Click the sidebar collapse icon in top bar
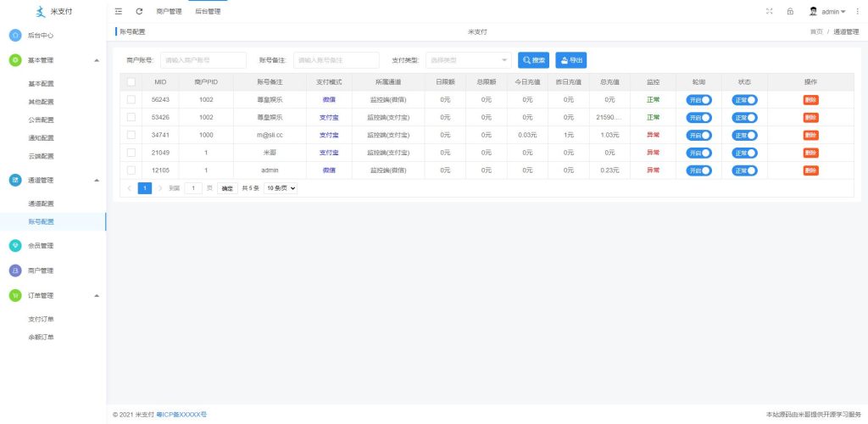The width and height of the screenshot is (868, 424). point(119,12)
